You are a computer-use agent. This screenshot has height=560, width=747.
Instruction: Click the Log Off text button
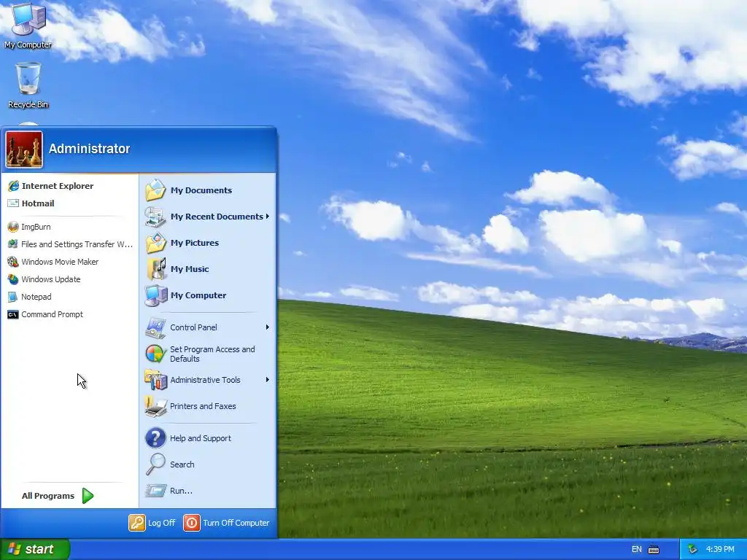tap(161, 523)
